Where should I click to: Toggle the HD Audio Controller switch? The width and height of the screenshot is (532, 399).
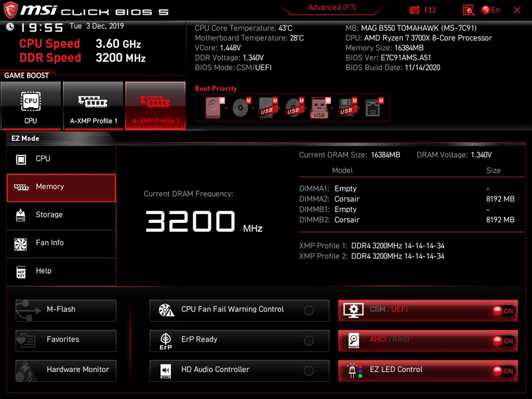(309, 371)
